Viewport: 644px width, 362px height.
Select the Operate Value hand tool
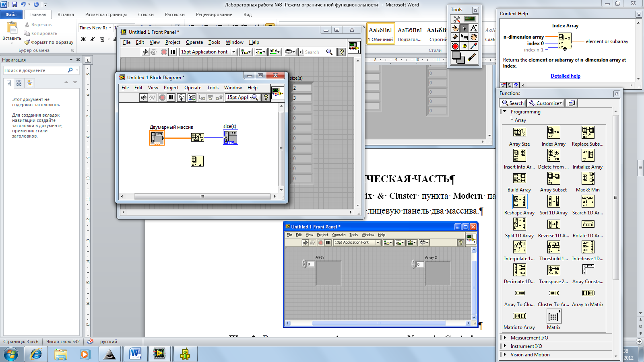coord(455,28)
